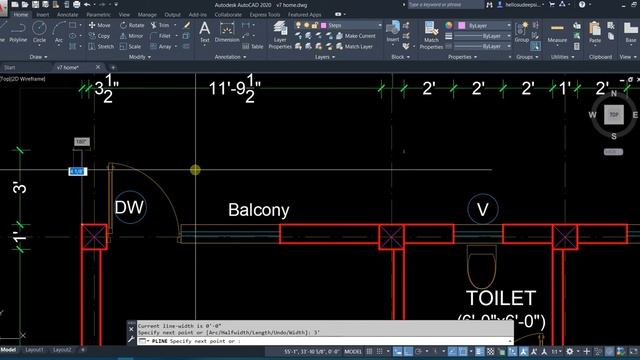The width and height of the screenshot is (640, 360).
Task: Click the PLINE command line input
Action: (325, 341)
